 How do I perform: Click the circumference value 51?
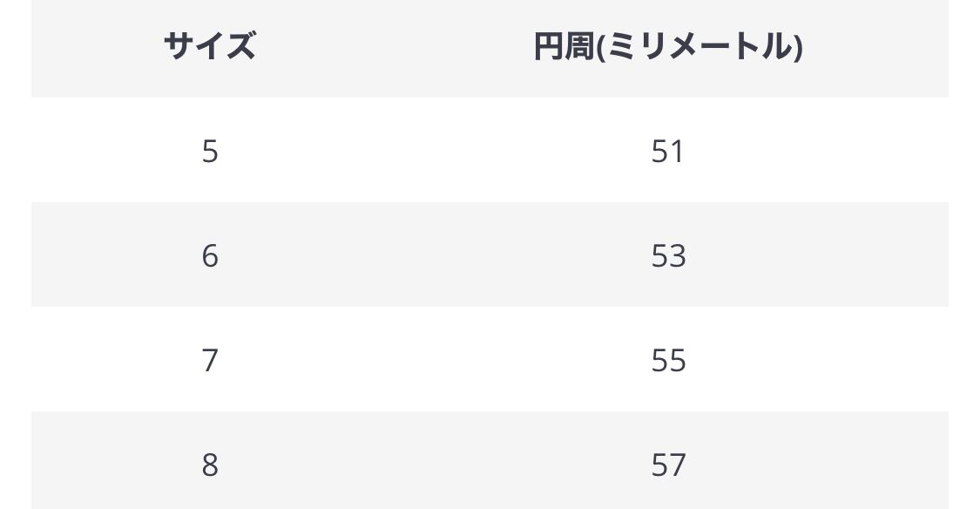(x=668, y=152)
